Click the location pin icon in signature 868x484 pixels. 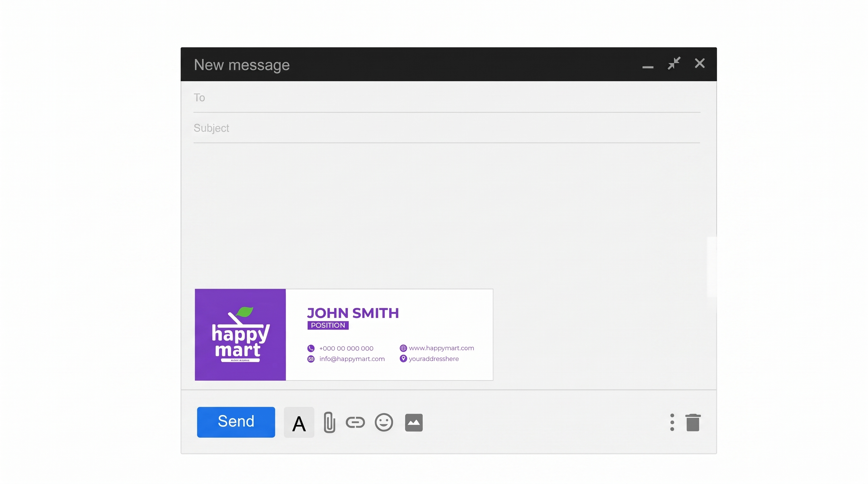click(403, 359)
